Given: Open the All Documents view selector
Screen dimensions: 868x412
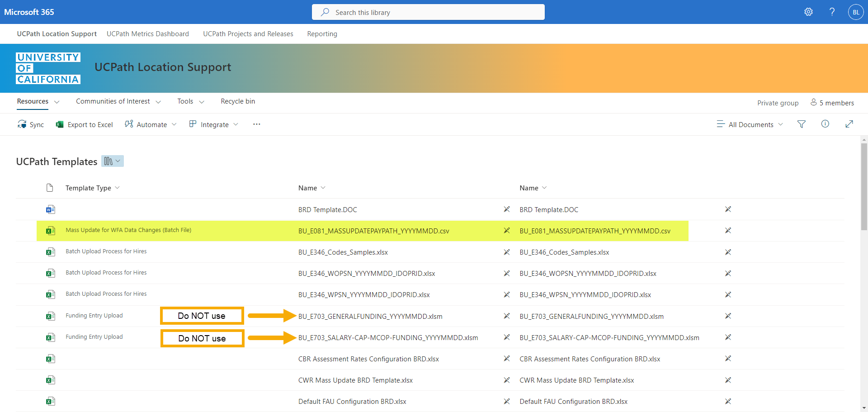Looking at the screenshot, I should click(x=750, y=125).
